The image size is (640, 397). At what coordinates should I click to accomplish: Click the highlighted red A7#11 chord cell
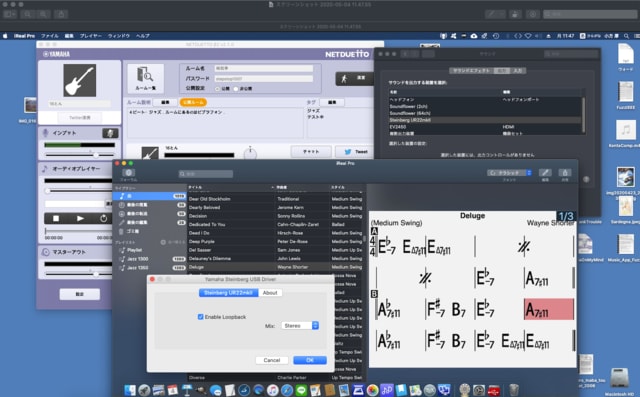click(x=549, y=309)
